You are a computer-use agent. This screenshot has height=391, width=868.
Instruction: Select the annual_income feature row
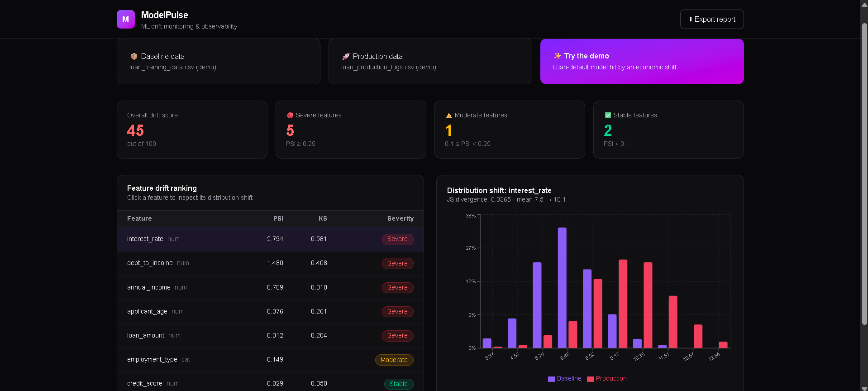[x=270, y=288]
